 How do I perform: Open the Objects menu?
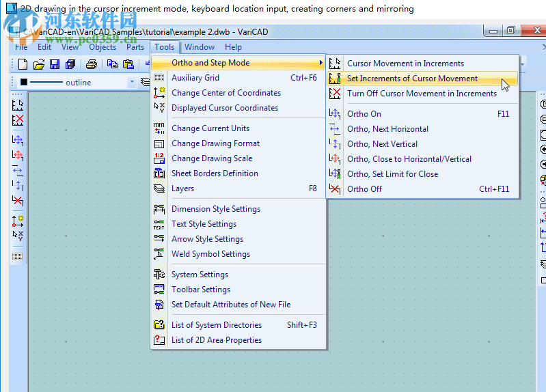pos(103,47)
